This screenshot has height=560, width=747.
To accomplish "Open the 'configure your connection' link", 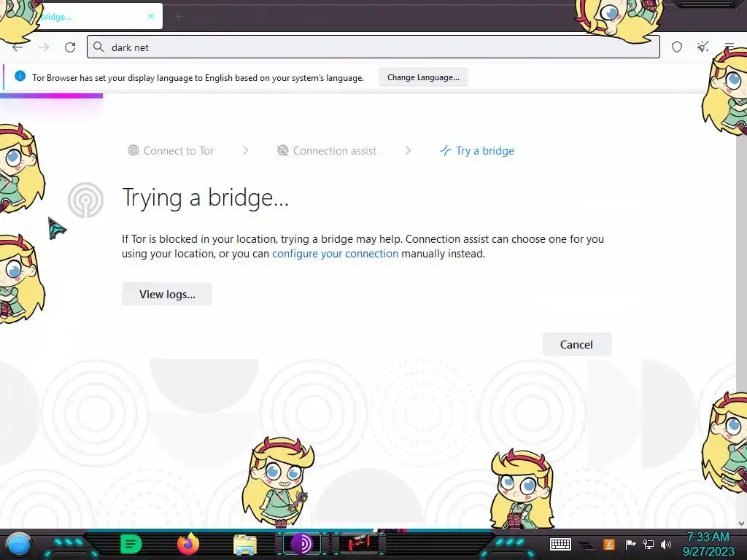I will click(335, 254).
